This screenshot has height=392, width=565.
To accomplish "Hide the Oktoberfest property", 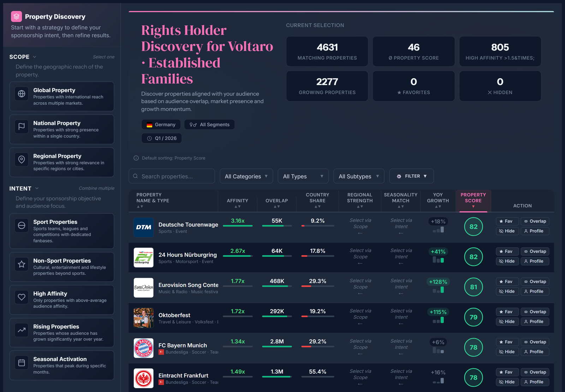I will (x=507, y=321).
